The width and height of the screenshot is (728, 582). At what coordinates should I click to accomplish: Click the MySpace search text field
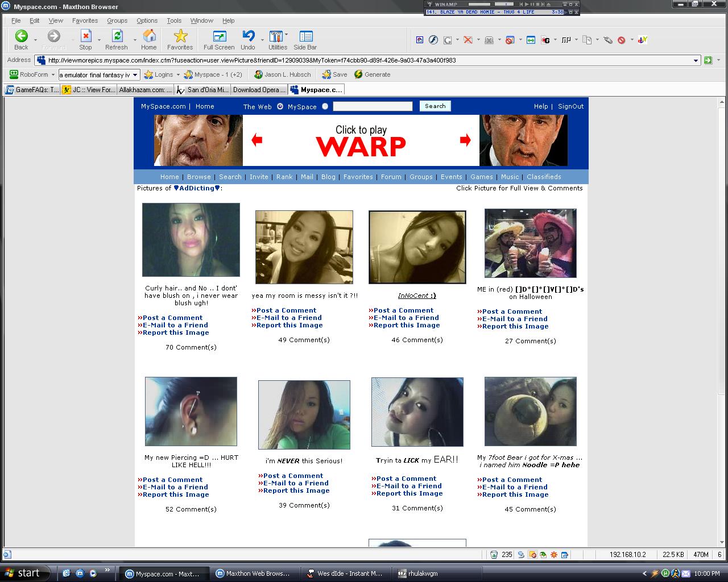[373, 106]
